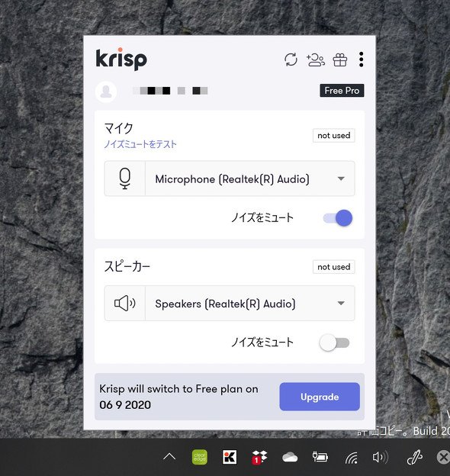Click the microphone icon beside device selector
The image size is (450, 476).
click(125, 178)
